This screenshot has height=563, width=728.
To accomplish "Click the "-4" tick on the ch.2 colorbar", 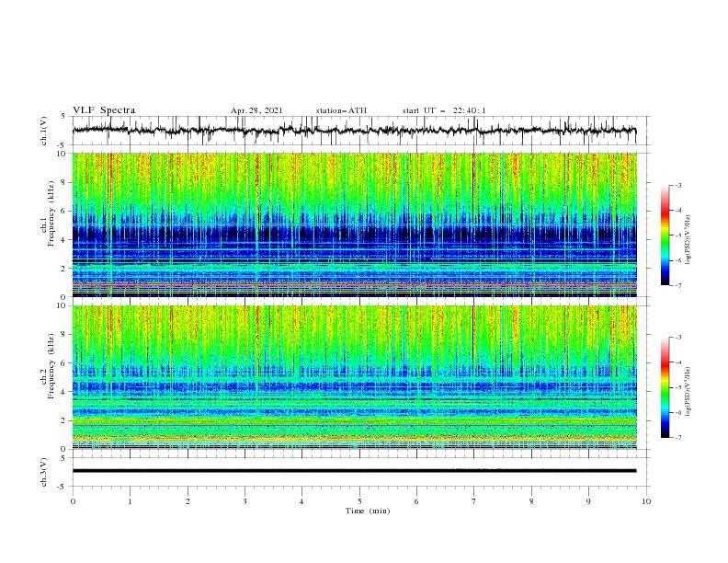I will click(678, 362).
